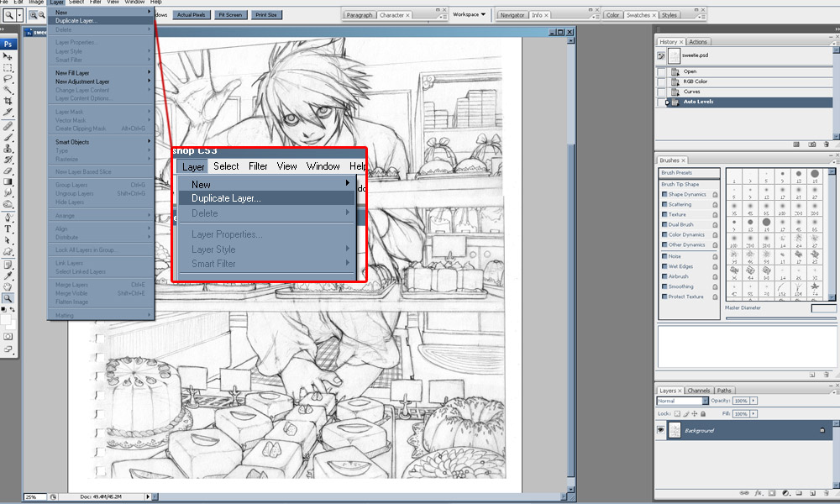Image resolution: width=840 pixels, height=504 pixels.
Task: Enable Noise checkbox in Brushes
Action: [664, 256]
